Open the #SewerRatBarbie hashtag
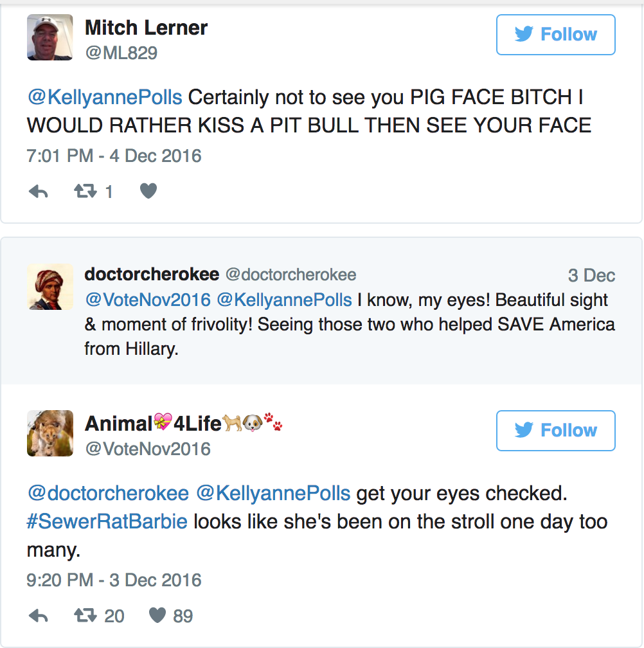644x648 pixels. (x=107, y=521)
